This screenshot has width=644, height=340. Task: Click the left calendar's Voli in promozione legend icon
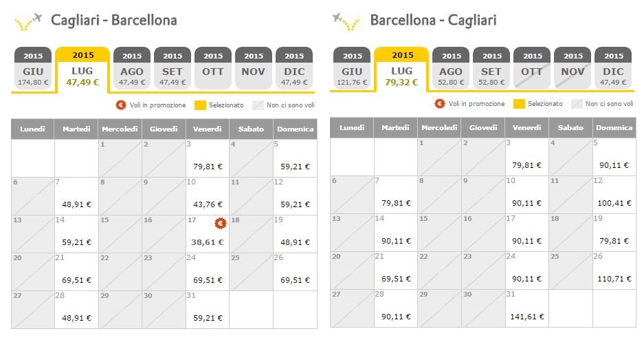[x=121, y=105]
